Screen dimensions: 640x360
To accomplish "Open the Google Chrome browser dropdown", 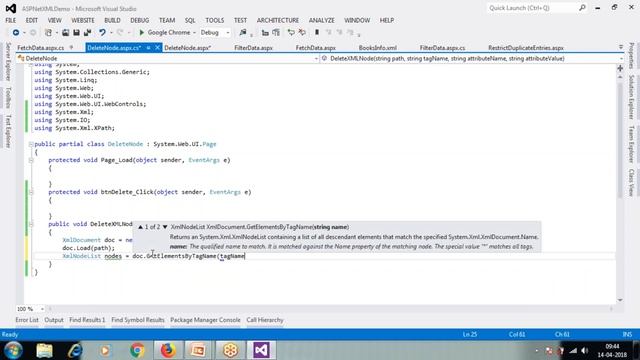I will point(194,33).
